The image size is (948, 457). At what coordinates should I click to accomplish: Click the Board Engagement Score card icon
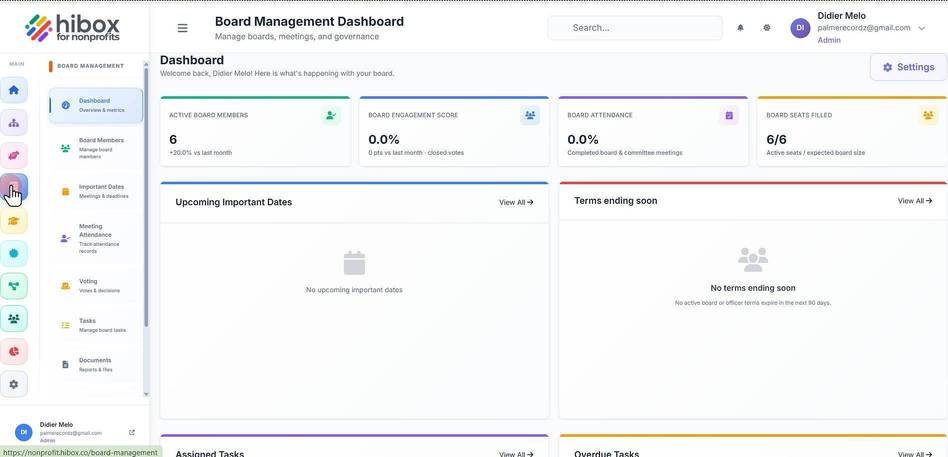530,115
